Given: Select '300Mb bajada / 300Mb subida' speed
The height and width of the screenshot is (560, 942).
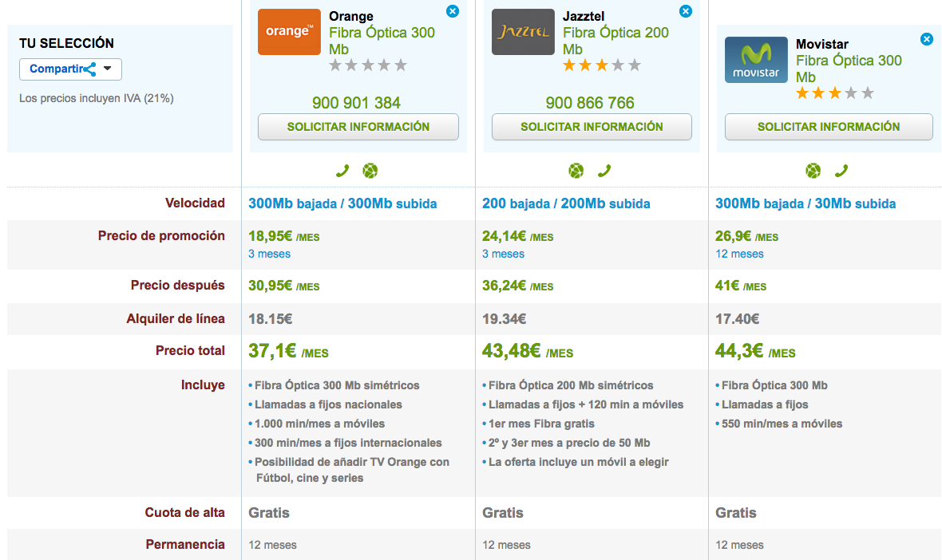Looking at the screenshot, I should [x=342, y=203].
